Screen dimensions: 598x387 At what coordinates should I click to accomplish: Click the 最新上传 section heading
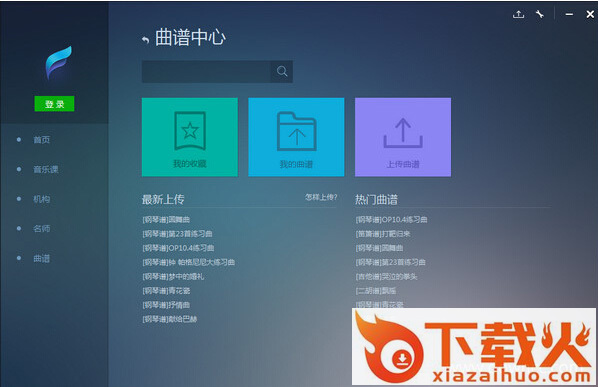(163, 199)
